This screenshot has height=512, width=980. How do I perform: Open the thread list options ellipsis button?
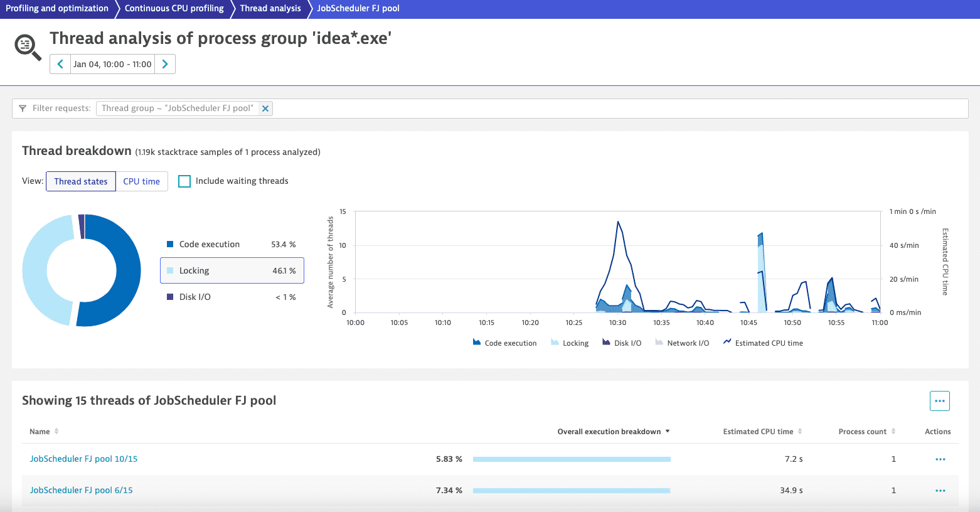click(939, 401)
